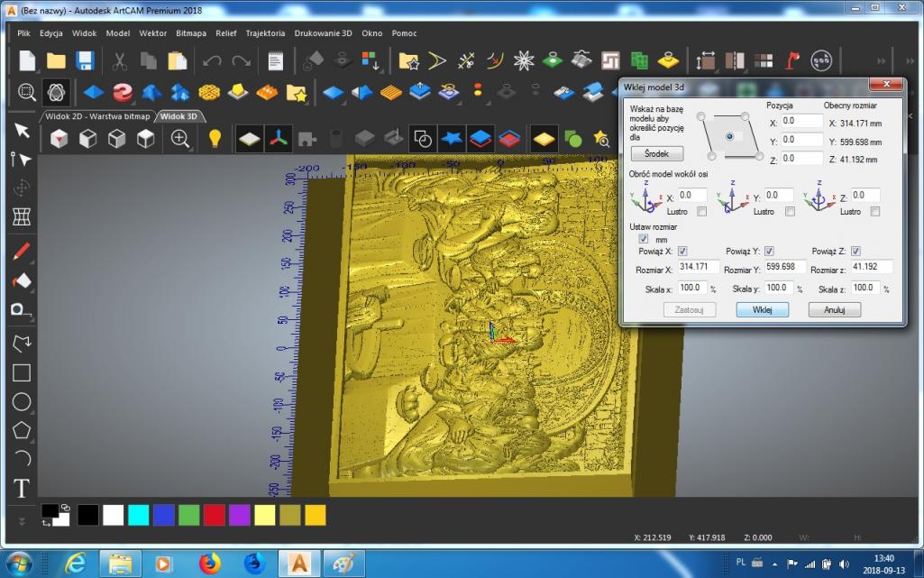
Task: Click the Anuluj button
Action: click(835, 310)
